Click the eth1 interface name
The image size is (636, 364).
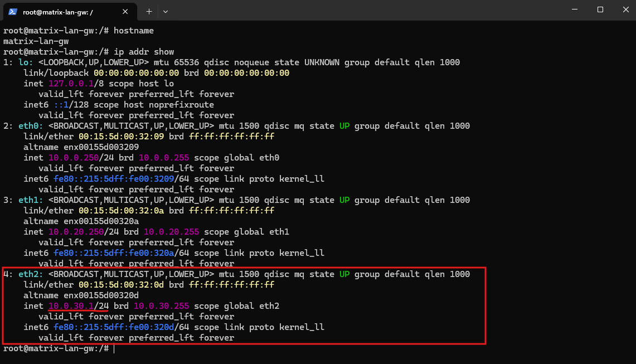31,200
